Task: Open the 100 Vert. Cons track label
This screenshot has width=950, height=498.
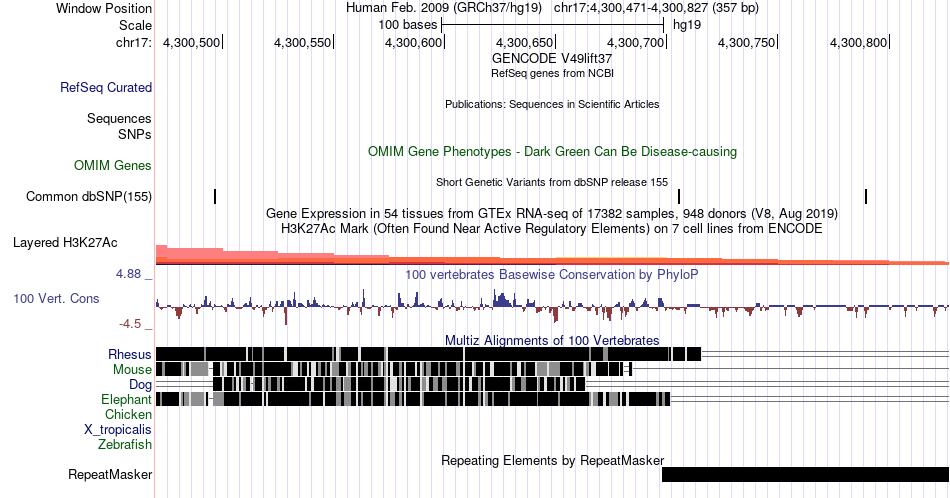Action: [56, 298]
